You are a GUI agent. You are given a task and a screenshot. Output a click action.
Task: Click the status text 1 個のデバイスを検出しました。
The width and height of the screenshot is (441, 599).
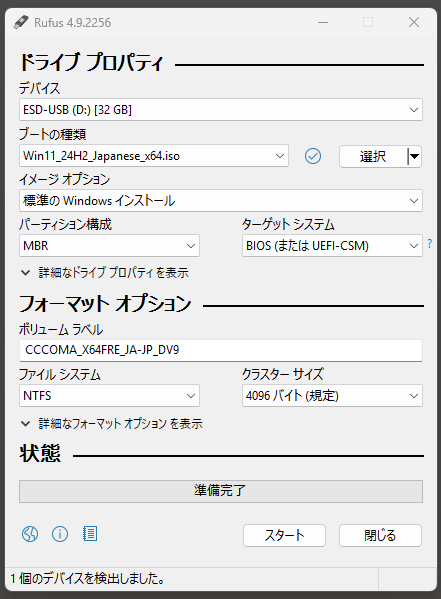coord(88,578)
